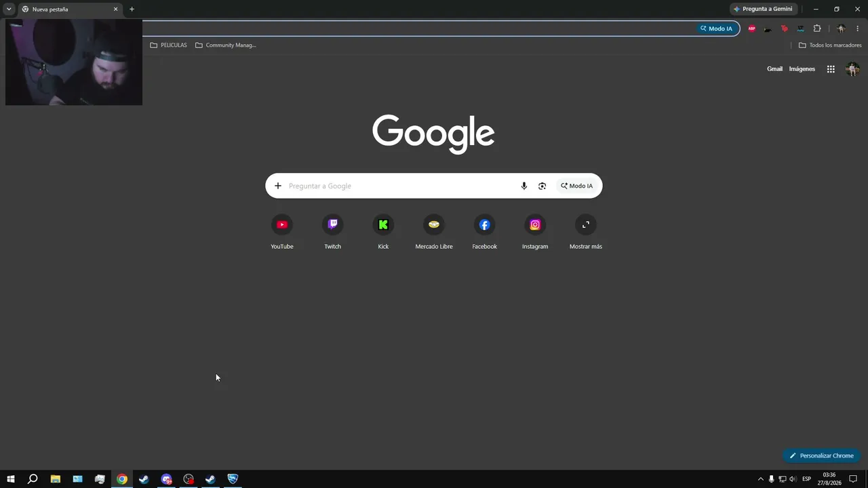Open the red Tp extension icon
This screenshot has width=868, height=488.
[x=785, y=28]
